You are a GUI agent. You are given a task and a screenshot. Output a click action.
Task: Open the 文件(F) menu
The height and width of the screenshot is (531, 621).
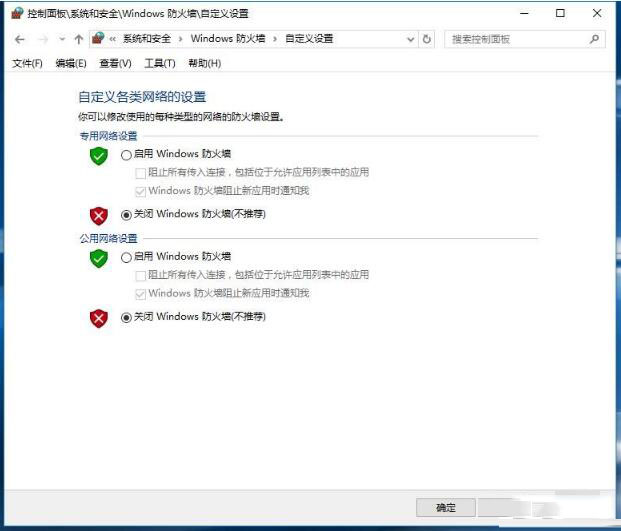point(27,63)
